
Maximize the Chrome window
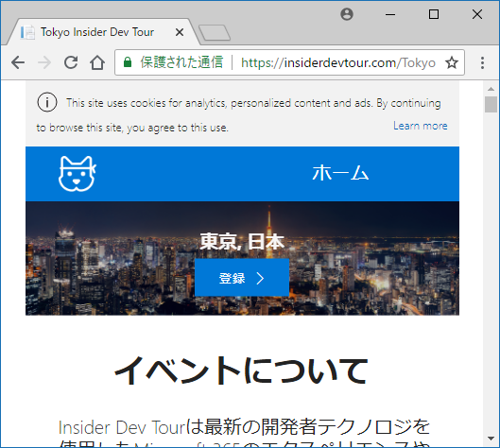pyautogui.click(x=434, y=14)
